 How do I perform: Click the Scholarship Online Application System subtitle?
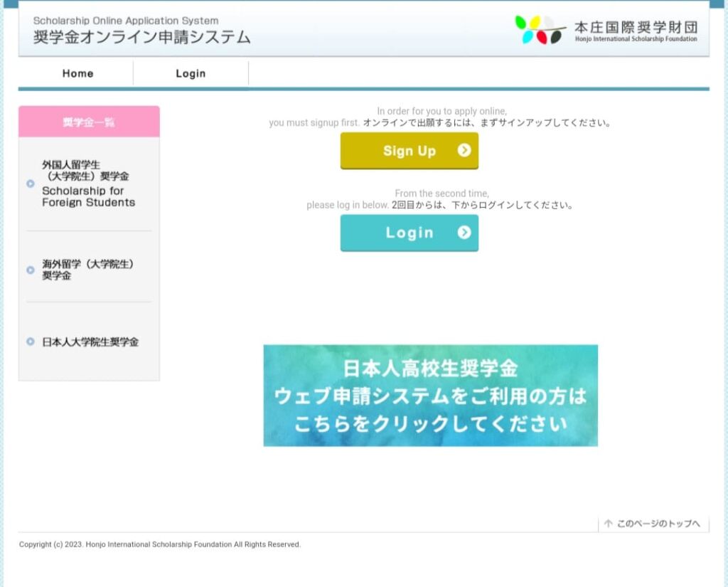126,21
